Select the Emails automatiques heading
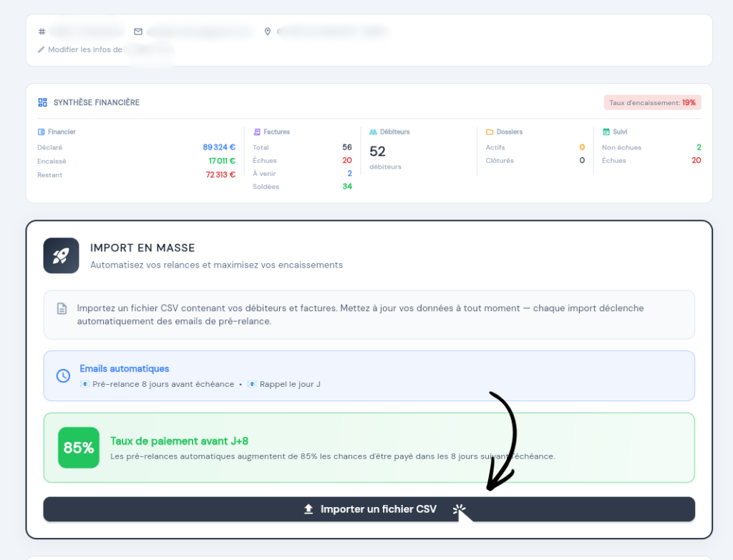The width and height of the screenshot is (733, 560). tap(125, 369)
